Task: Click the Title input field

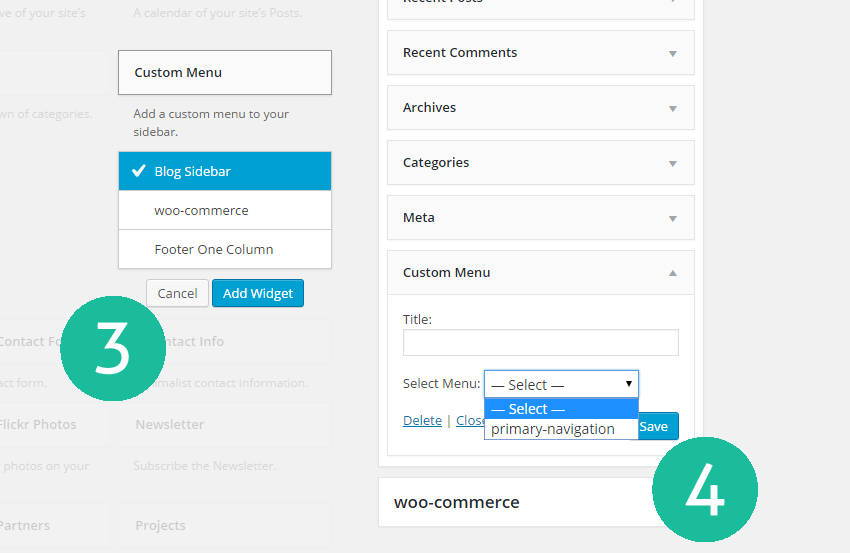Action: pyautogui.click(x=540, y=343)
